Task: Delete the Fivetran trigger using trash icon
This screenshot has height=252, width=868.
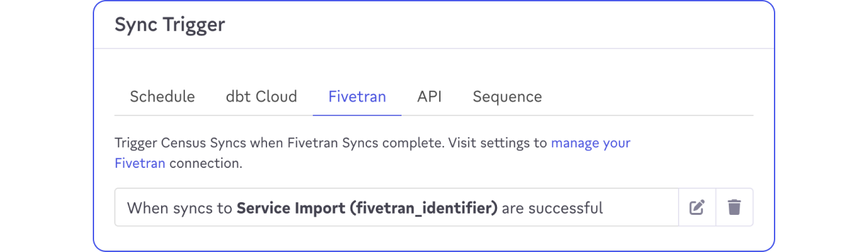Action: point(734,208)
